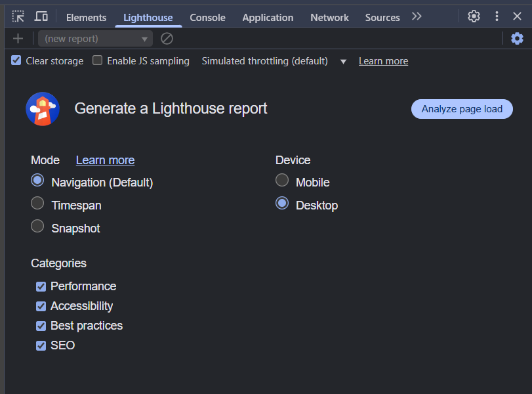This screenshot has width=532, height=394.
Task: Select the Mobile device radio button
Action: [282, 181]
